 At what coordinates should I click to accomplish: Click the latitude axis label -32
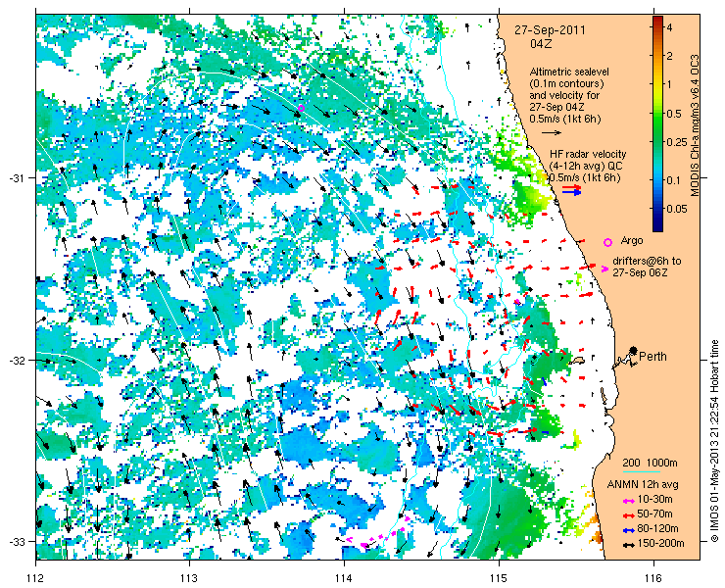click(x=18, y=360)
